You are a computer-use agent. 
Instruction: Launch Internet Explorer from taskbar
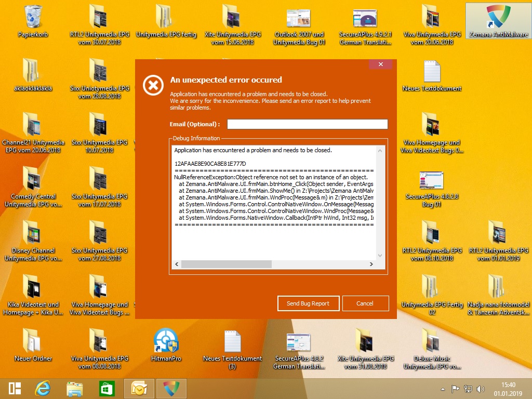[43, 389]
